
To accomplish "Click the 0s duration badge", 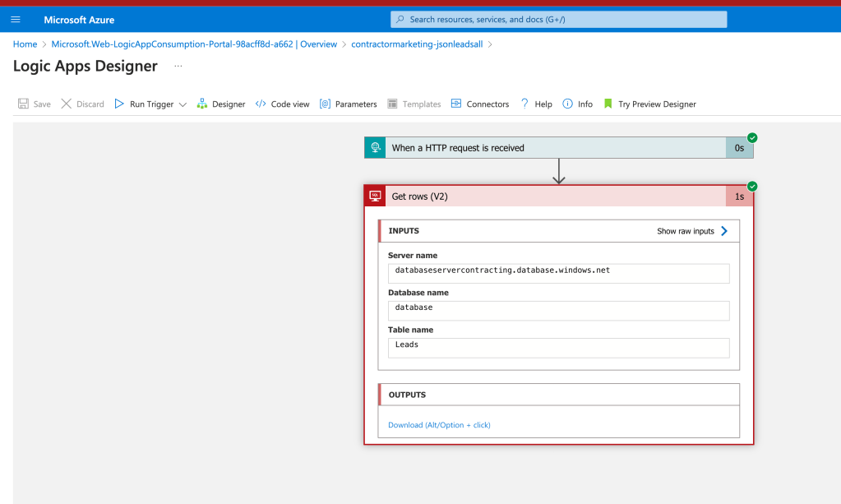I will click(x=739, y=148).
